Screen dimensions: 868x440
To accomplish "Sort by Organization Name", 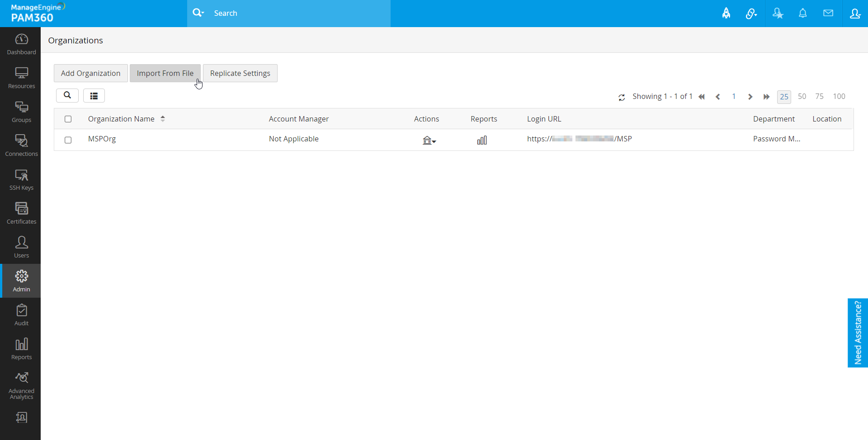I will 127,119.
